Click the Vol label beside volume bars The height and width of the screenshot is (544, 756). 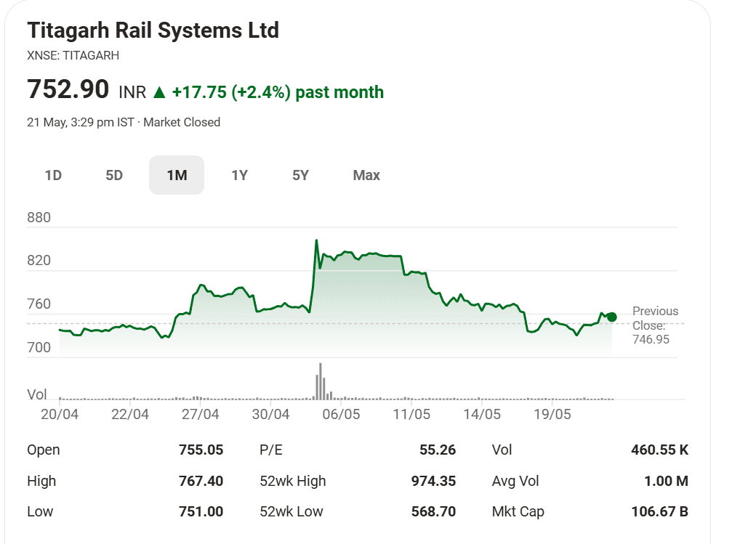36,394
